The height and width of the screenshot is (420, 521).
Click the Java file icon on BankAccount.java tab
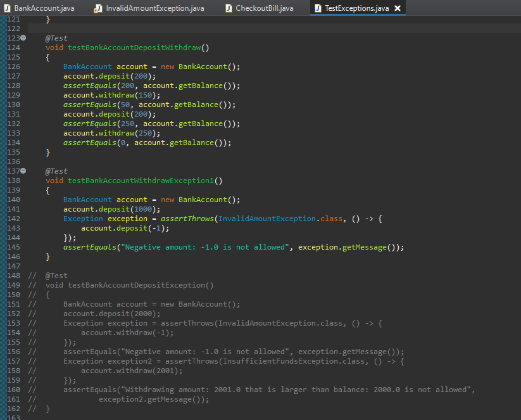(x=7, y=8)
